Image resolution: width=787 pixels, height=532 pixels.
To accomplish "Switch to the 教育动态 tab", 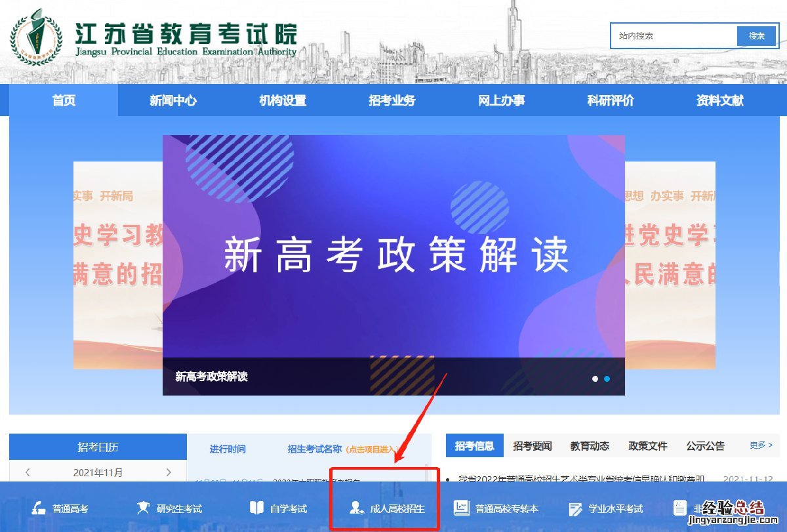I will (590, 446).
